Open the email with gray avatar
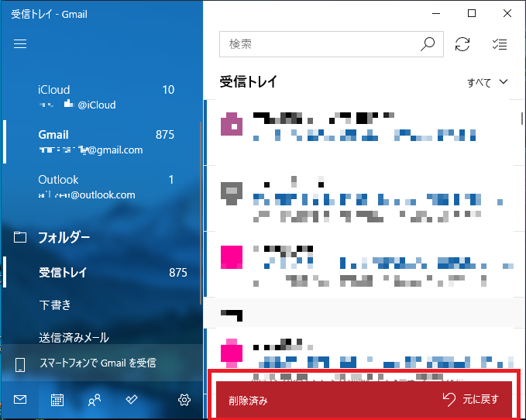526x420 pixels. [364, 198]
